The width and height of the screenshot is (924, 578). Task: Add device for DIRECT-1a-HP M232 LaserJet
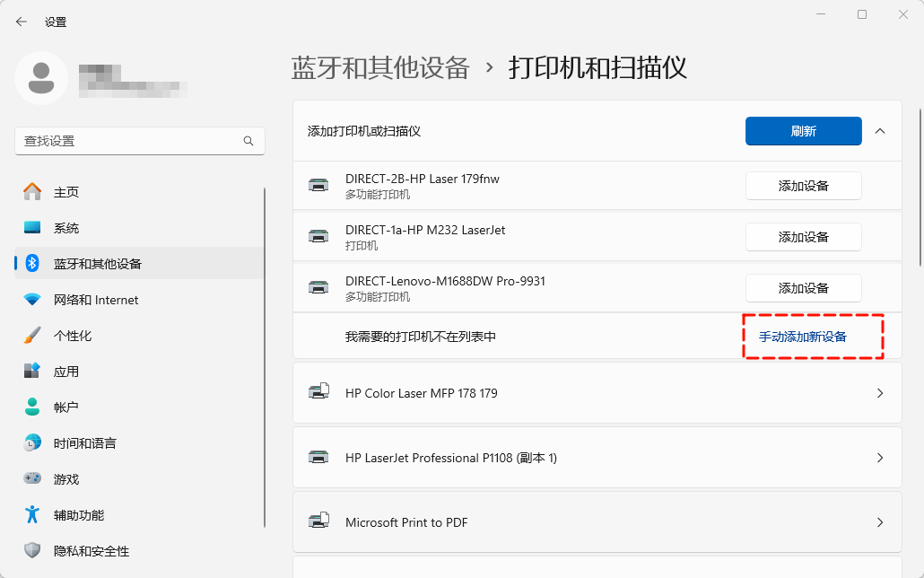[x=803, y=237]
